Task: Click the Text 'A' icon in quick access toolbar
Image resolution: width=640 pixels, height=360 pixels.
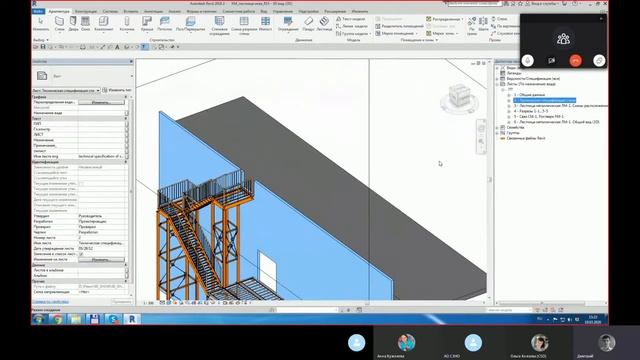Action: (118, 47)
